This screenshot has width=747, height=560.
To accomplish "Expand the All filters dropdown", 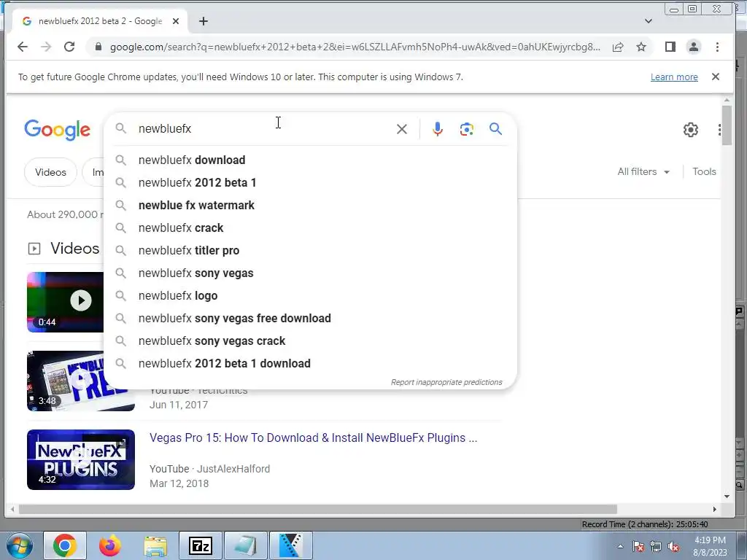I will [643, 171].
